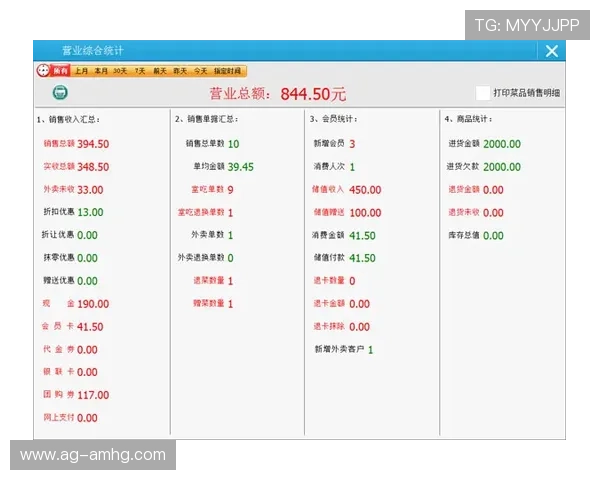Click the 3、会员统计 section heading
This screenshot has width=600, height=480.
coord(334,119)
